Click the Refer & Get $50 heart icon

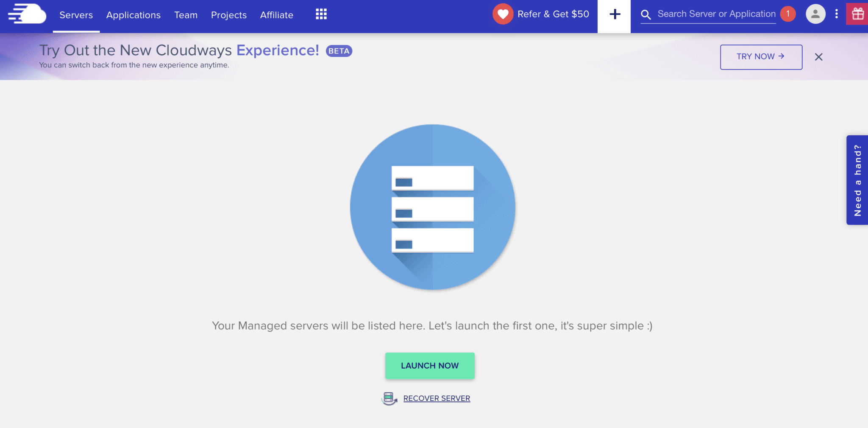pyautogui.click(x=503, y=14)
